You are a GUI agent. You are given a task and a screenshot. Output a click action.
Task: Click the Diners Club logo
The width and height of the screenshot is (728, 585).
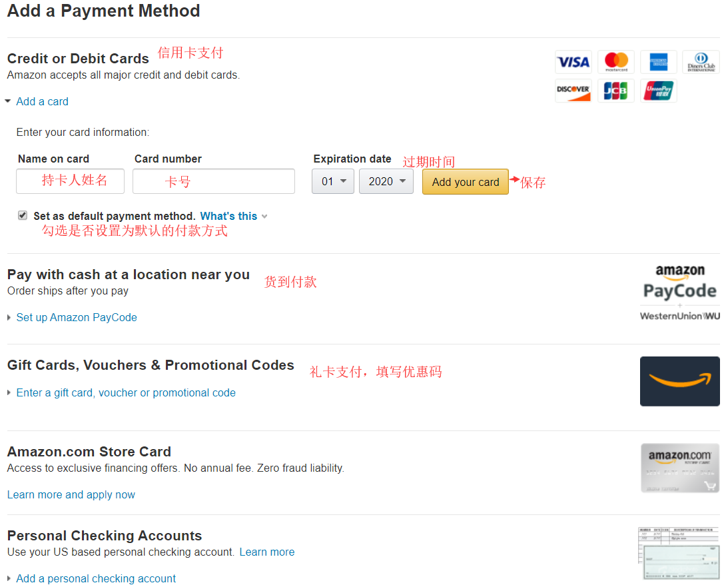pos(701,62)
